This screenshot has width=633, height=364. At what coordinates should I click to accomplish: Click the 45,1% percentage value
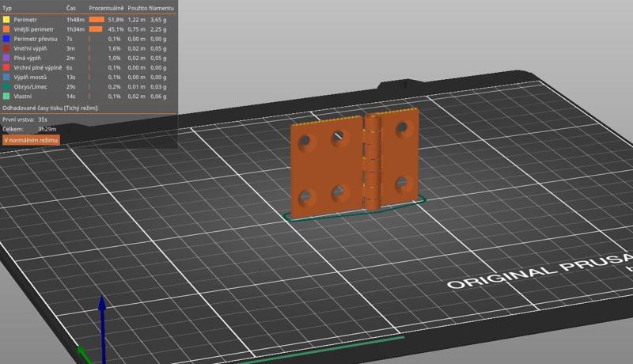[x=116, y=29]
